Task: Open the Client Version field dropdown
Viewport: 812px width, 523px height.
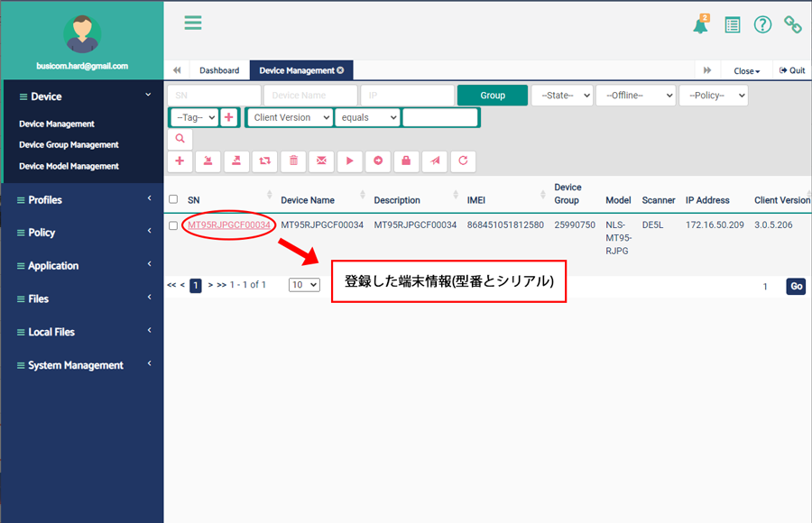Action: [290, 117]
